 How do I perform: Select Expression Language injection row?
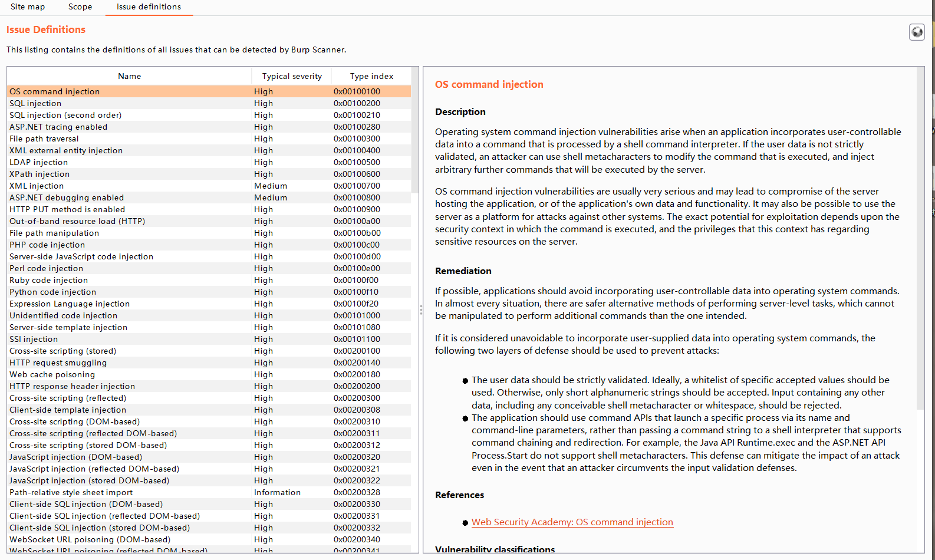[209, 304]
